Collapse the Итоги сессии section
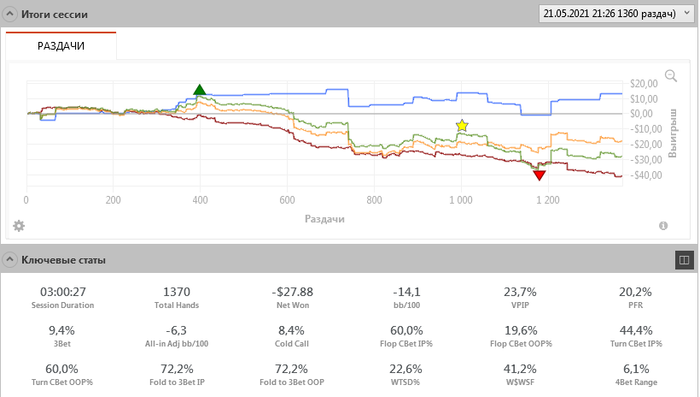Image resolution: width=700 pixels, height=397 pixels. (9, 14)
